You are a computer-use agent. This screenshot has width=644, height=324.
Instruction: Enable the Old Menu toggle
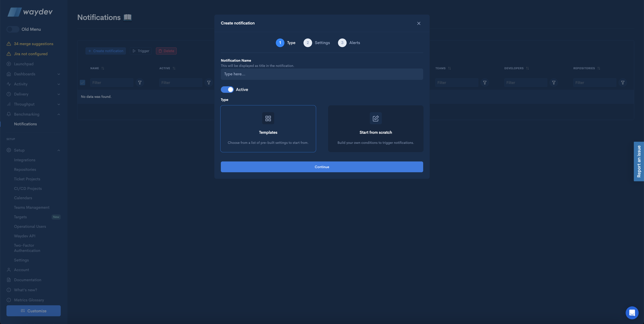[13, 29]
